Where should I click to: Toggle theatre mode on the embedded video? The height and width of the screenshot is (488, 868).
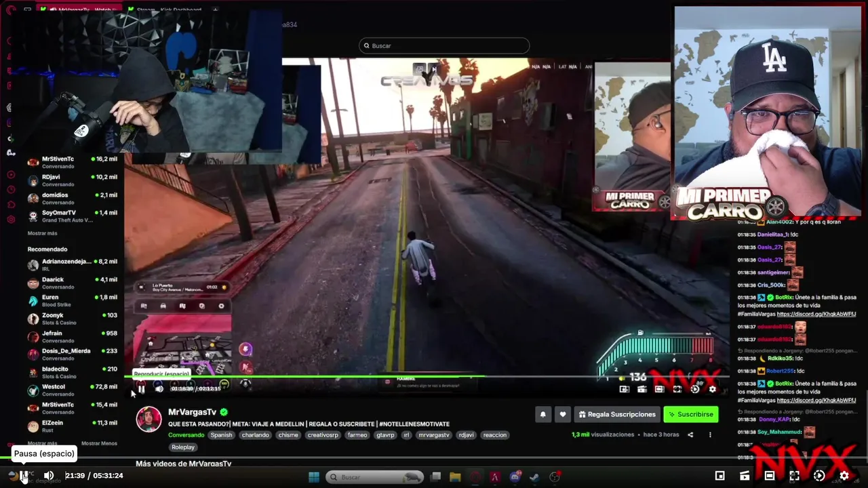[659, 389]
